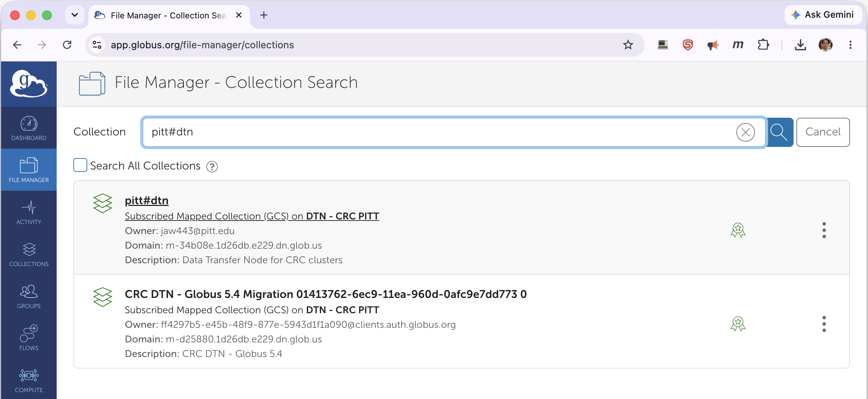The width and height of the screenshot is (868, 399).
Task: Open Compute in the sidebar
Action: pyautogui.click(x=29, y=380)
